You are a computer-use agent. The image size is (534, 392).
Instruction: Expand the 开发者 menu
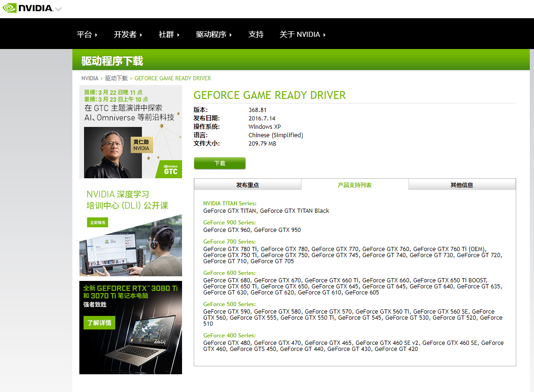pyautogui.click(x=128, y=35)
